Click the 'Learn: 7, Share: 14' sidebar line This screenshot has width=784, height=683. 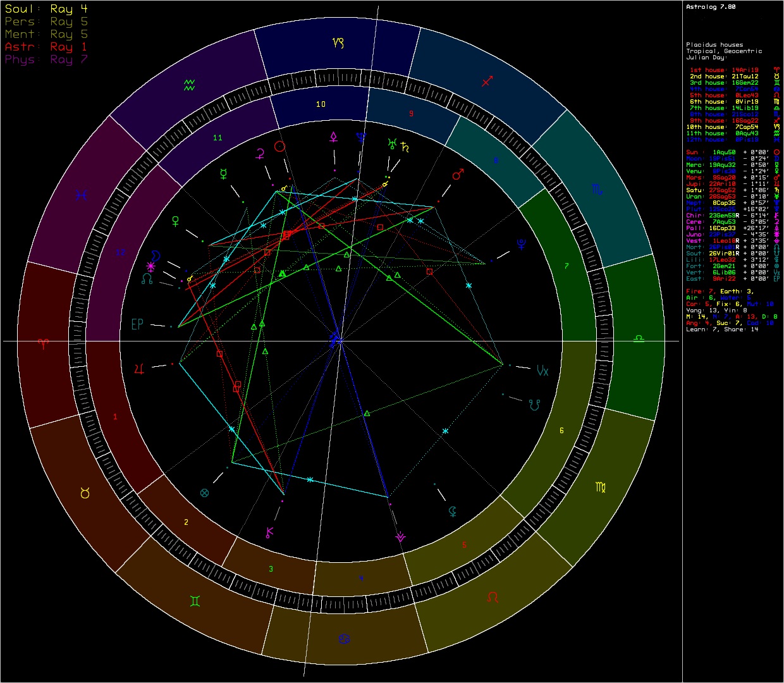coord(722,329)
